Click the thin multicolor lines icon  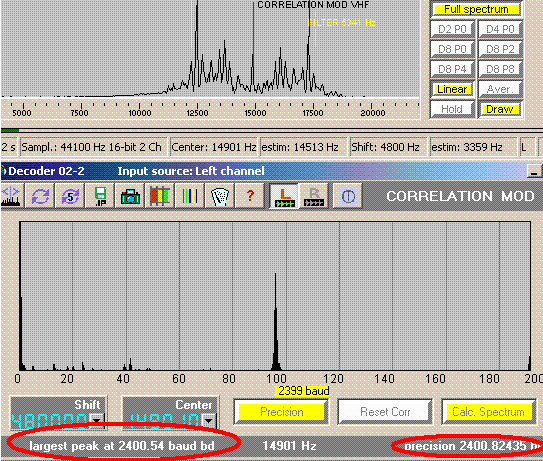tap(189, 196)
